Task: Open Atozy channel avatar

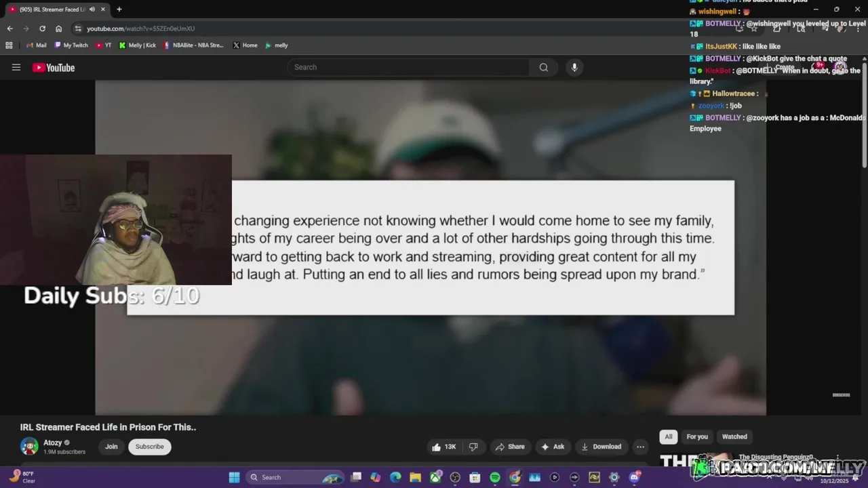Action: coord(29,446)
